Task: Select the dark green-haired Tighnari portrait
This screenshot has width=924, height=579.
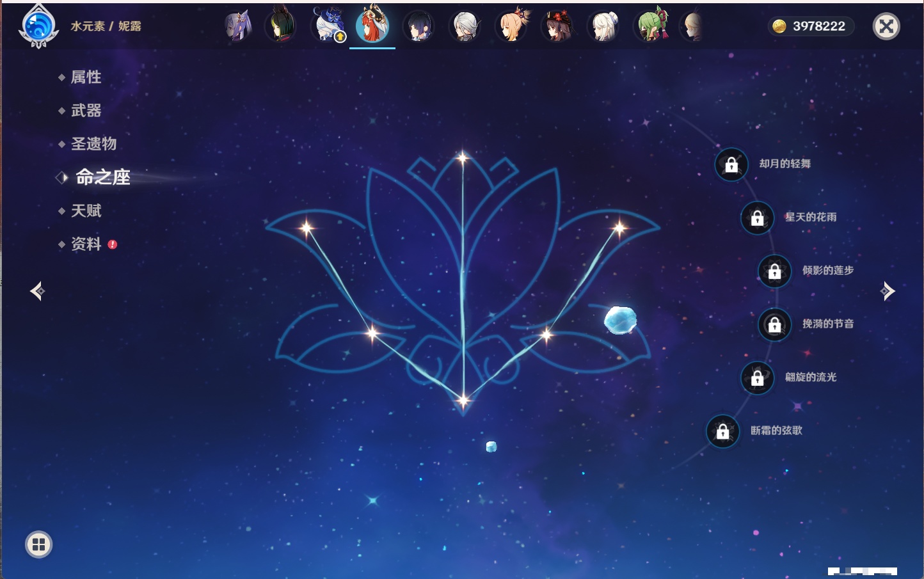Action: [280, 26]
